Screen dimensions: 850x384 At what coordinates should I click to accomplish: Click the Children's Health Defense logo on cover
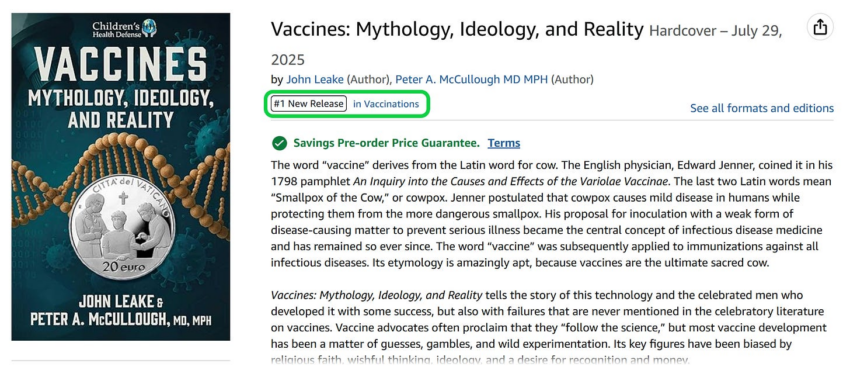pyautogui.click(x=124, y=29)
